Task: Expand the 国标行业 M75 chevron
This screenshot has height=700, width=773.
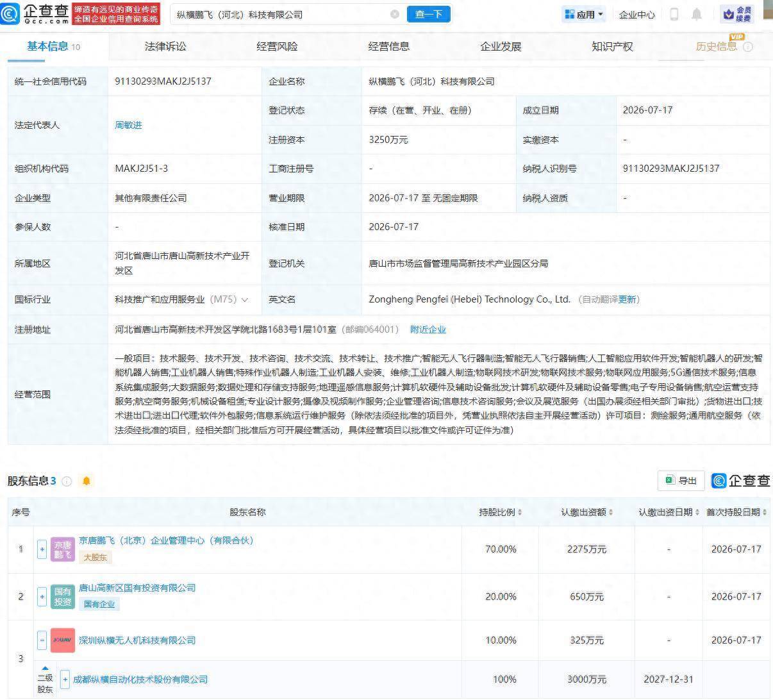Action: [244, 299]
